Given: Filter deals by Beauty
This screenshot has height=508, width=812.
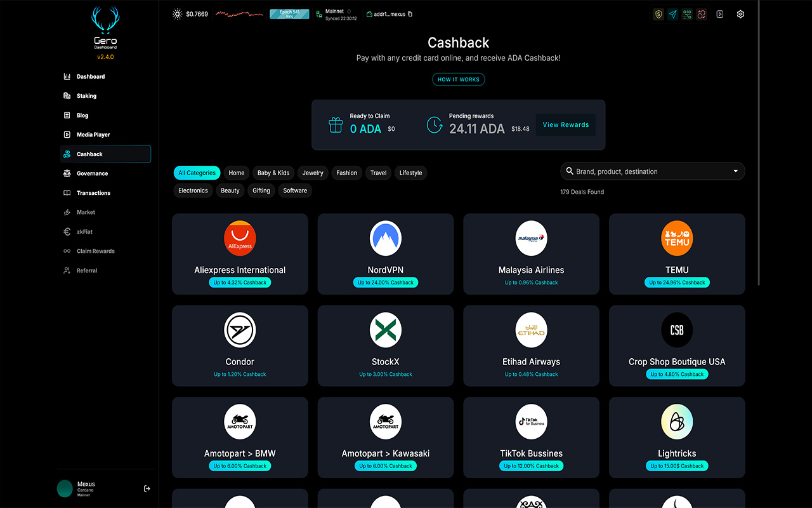Looking at the screenshot, I should click(x=230, y=190).
